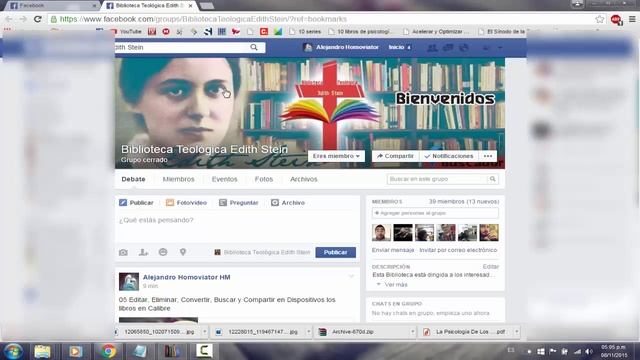
Task: Click the Action Center flag in system tray
Action: click(553, 351)
